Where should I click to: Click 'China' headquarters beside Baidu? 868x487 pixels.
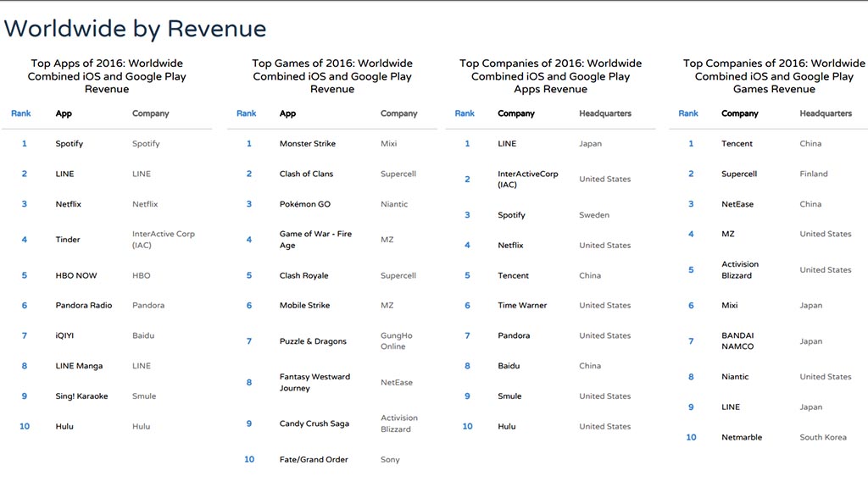pos(590,366)
